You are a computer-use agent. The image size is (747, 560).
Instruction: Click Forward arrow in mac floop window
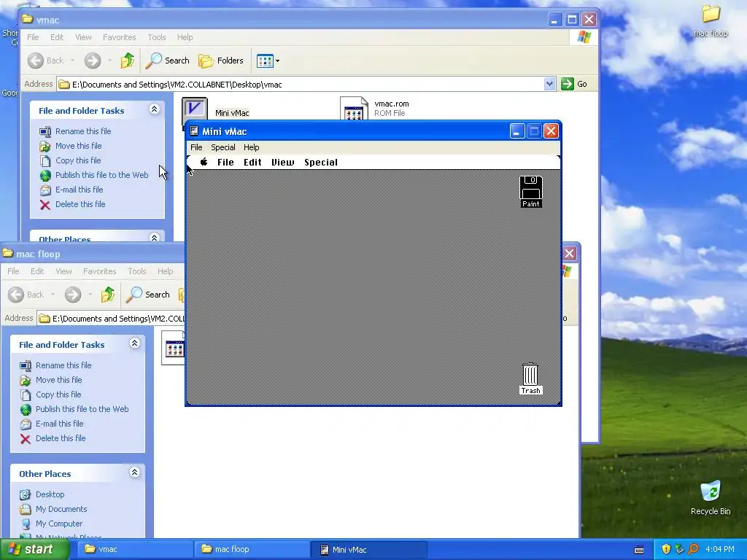point(73,295)
